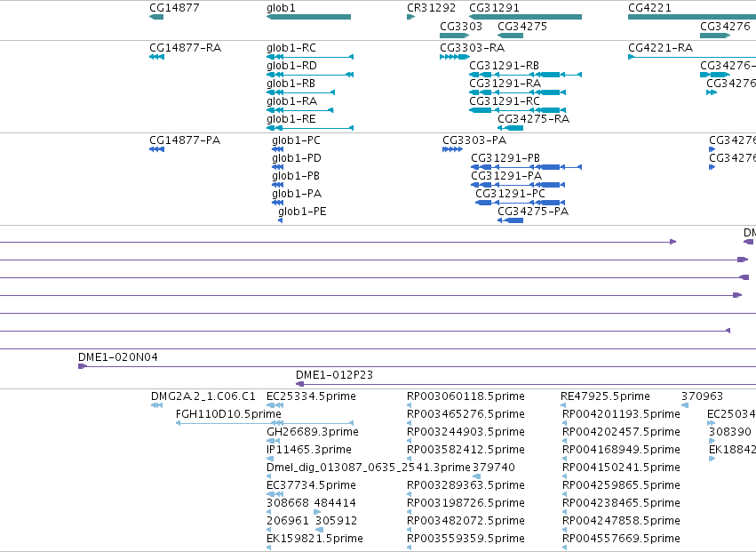Click the CG31291-PB protein label
The width and height of the screenshot is (756, 552).
click(505, 158)
